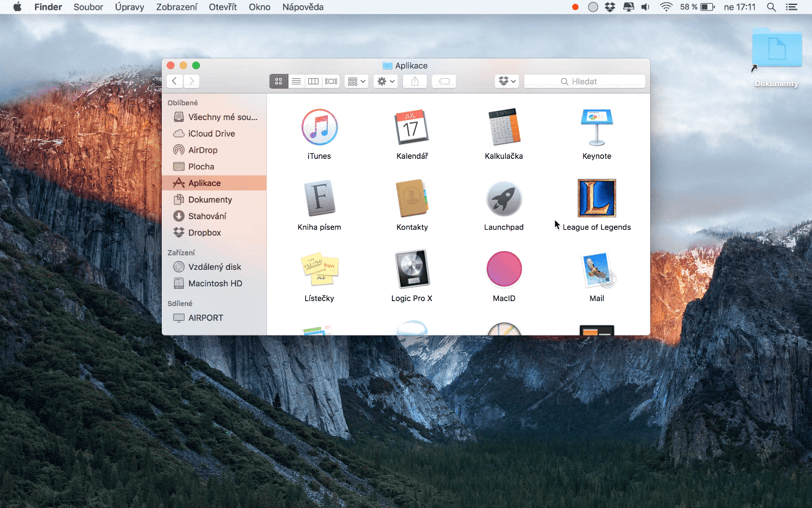812x508 pixels.
Task: Open the Dropbox dropdown in Finder toolbar
Action: (507, 81)
